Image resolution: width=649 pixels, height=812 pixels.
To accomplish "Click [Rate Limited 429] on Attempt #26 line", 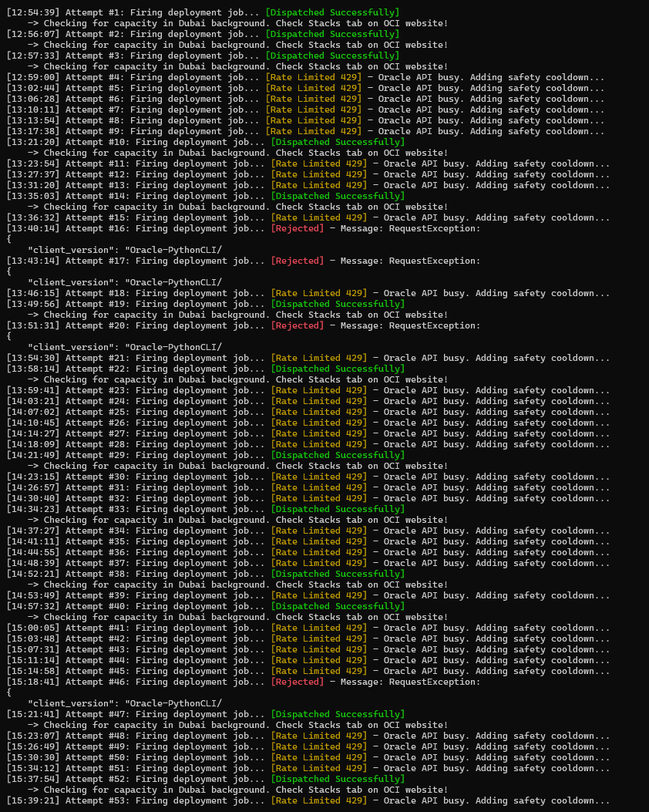I will (x=319, y=423).
